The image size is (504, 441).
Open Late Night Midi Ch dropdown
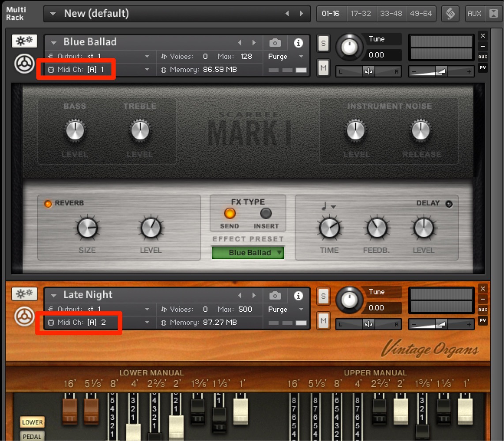(147, 322)
